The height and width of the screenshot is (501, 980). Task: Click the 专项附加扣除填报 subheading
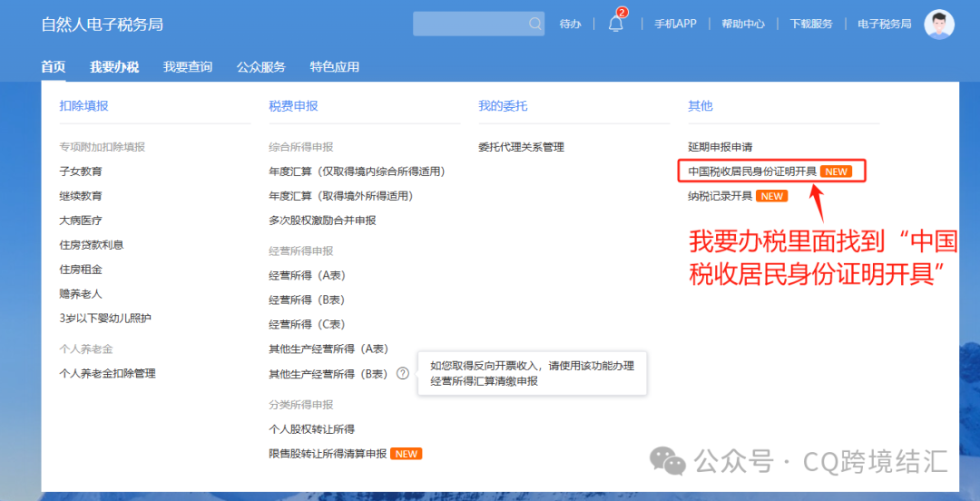(103, 147)
